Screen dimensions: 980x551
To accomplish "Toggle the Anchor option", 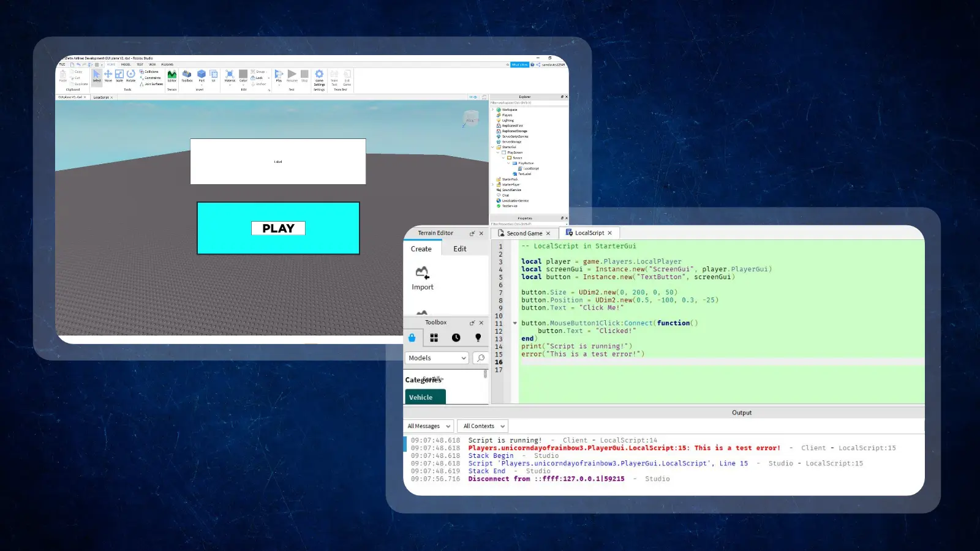I will click(258, 84).
